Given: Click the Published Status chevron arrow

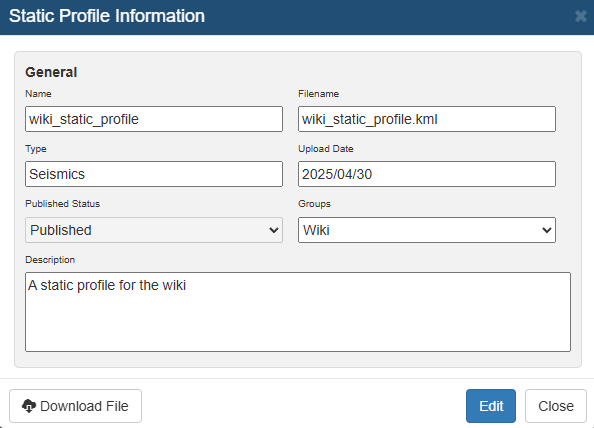Looking at the screenshot, I should point(274,230).
